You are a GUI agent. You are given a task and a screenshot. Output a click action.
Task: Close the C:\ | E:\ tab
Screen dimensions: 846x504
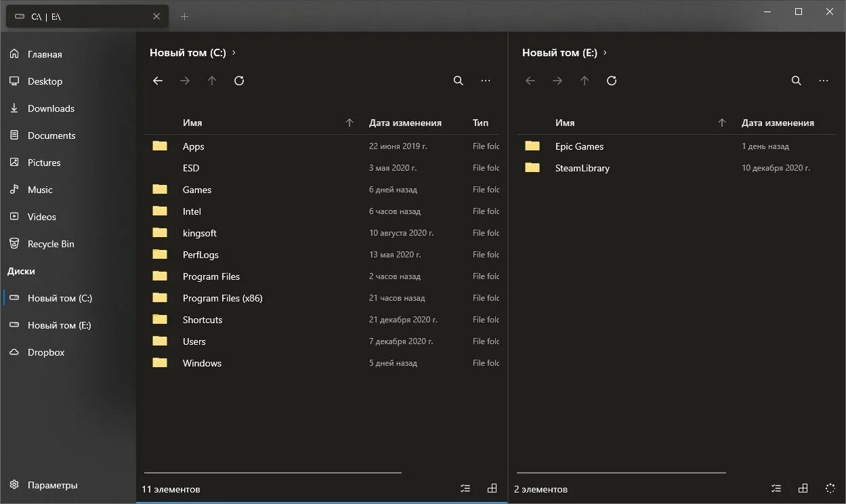pyautogui.click(x=156, y=16)
